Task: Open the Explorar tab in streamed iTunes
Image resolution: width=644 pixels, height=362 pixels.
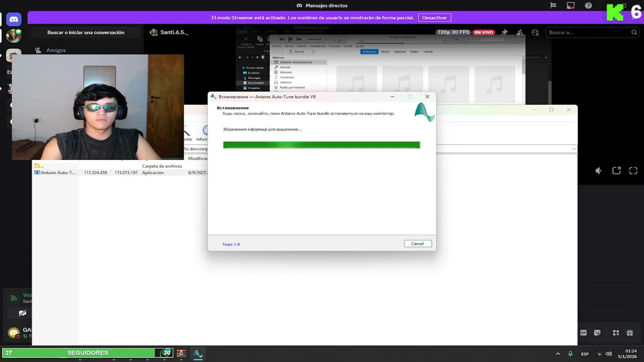Action: pyautogui.click(x=400, y=51)
